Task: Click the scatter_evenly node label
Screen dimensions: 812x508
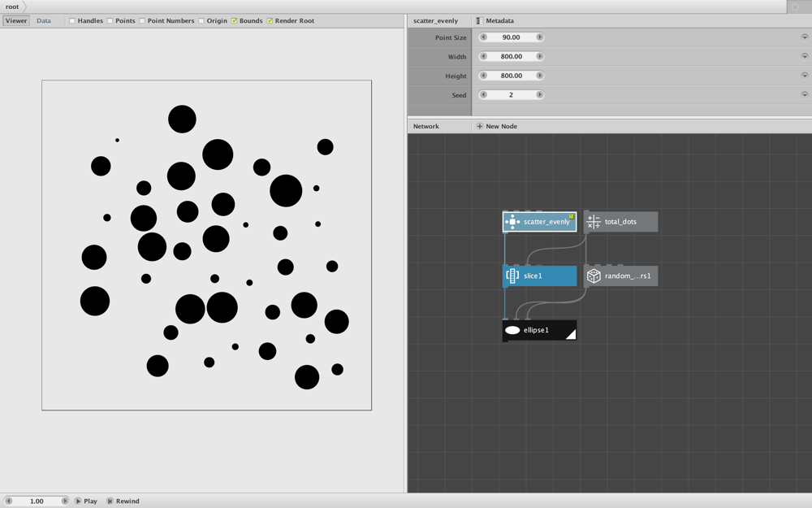Action: (546, 222)
